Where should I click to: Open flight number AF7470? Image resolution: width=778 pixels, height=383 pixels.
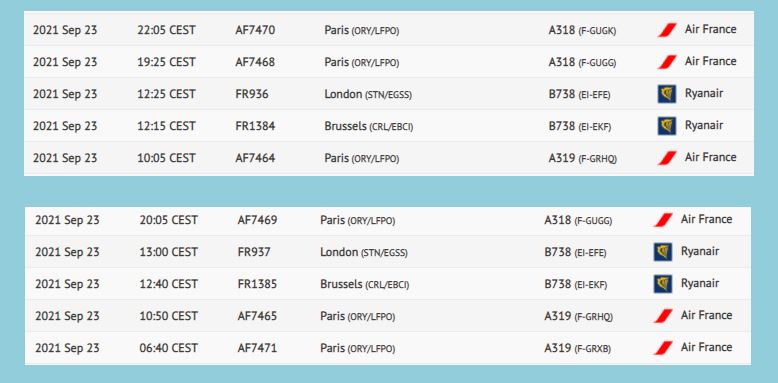click(255, 30)
